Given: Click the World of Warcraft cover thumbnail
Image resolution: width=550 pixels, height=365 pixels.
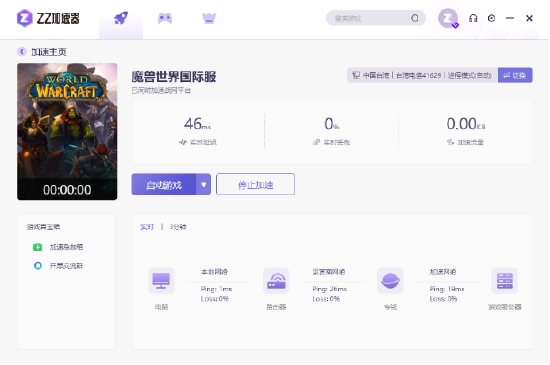Looking at the screenshot, I should pyautogui.click(x=67, y=131).
